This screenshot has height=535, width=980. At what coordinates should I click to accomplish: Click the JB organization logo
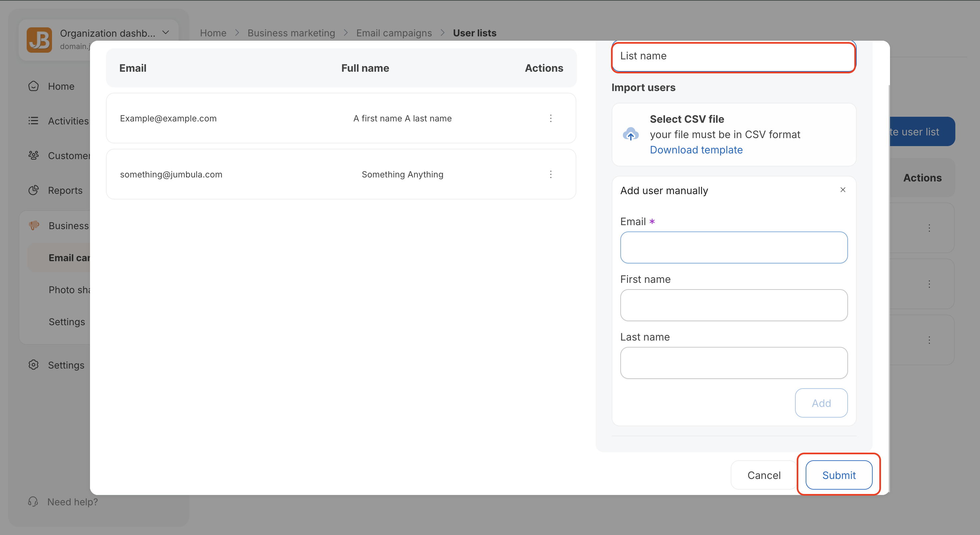40,40
